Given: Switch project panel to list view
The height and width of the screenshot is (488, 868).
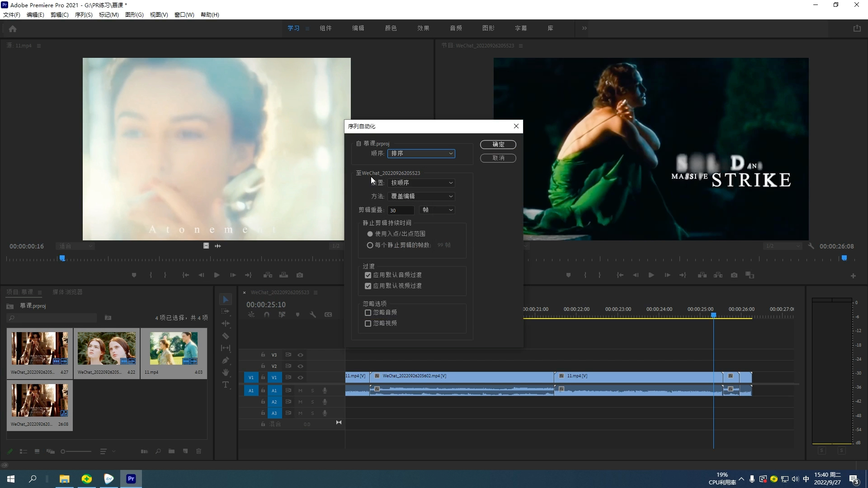Looking at the screenshot, I should click(24, 451).
